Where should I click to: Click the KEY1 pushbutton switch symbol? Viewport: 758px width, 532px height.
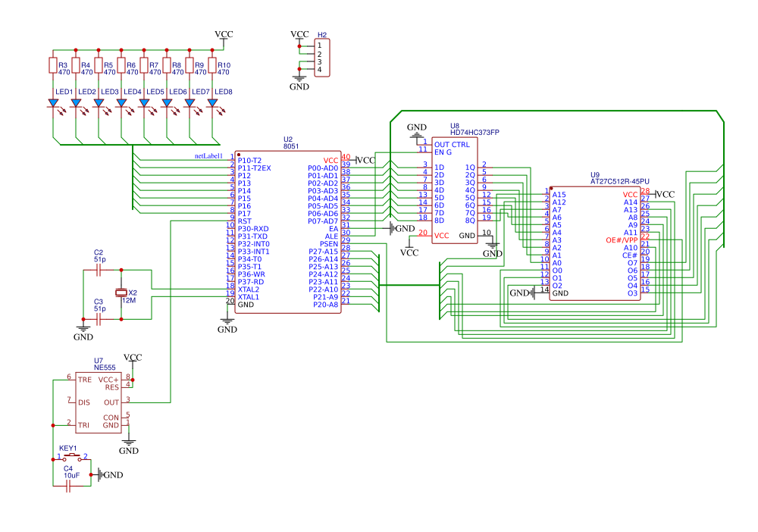tap(73, 458)
